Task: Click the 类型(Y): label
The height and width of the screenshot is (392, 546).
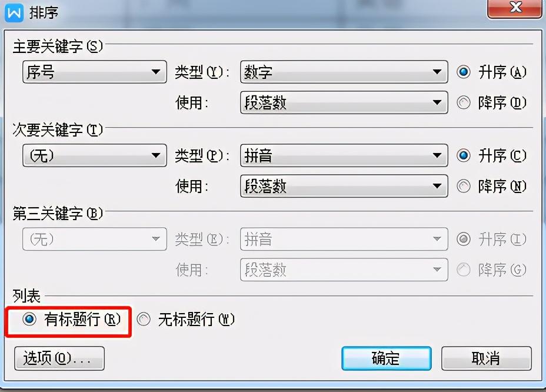Action: pyautogui.click(x=202, y=72)
